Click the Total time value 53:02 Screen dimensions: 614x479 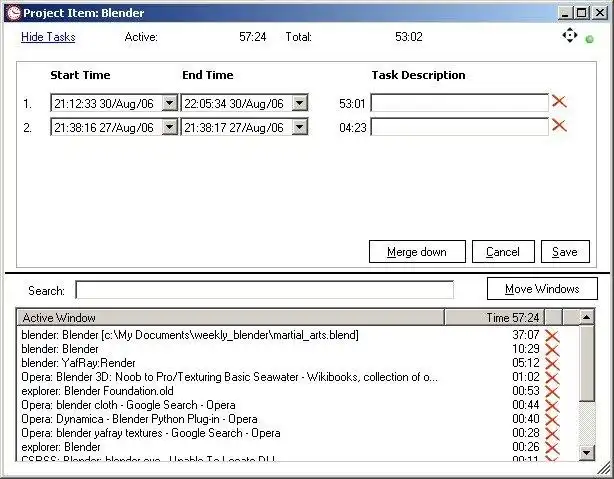(409, 37)
